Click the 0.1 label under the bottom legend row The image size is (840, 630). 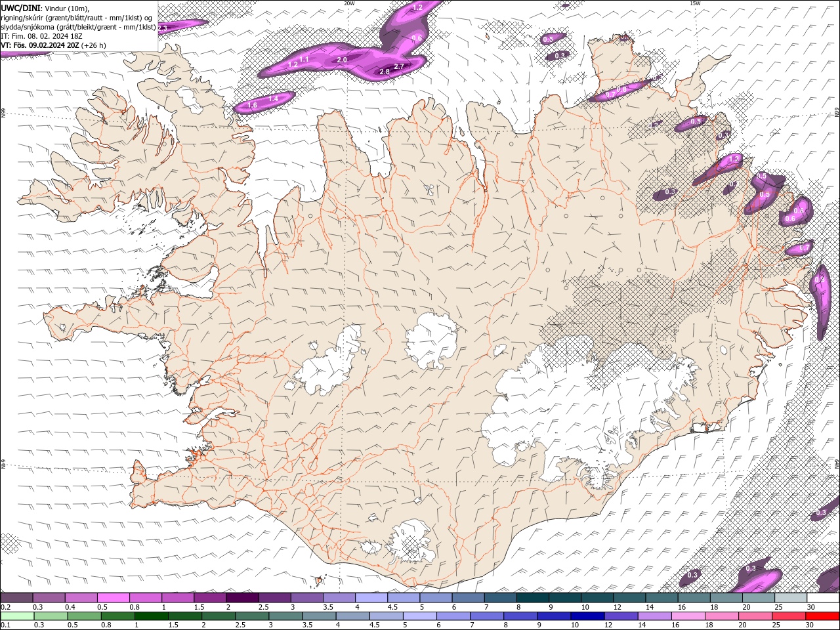(5, 625)
